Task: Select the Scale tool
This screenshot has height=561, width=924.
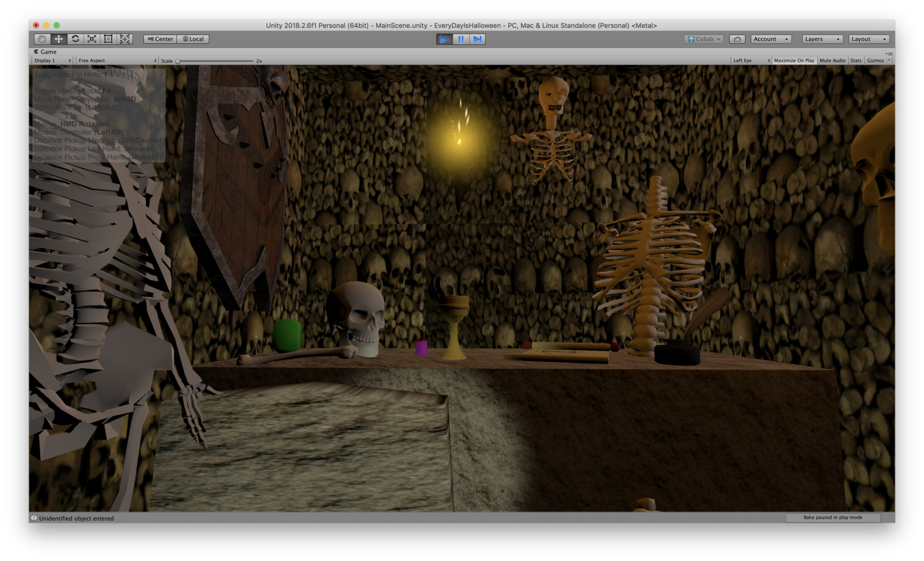Action: click(92, 39)
